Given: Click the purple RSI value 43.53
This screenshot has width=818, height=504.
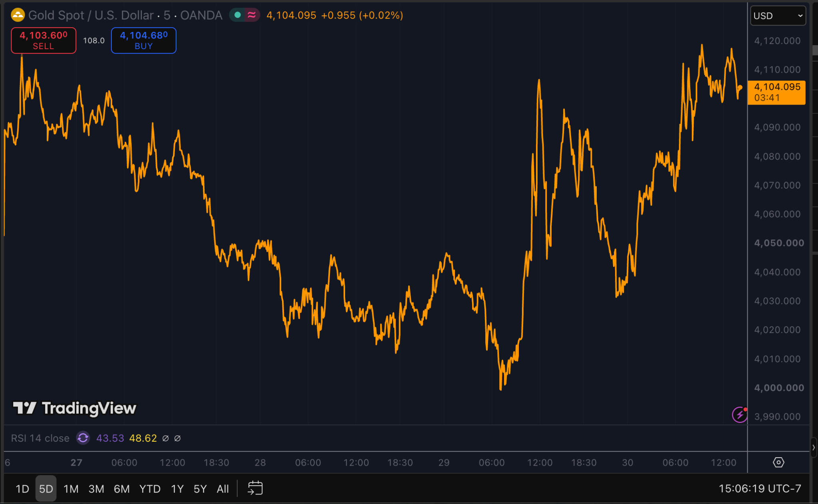Looking at the screenshot, I should [x=110, y=438].
